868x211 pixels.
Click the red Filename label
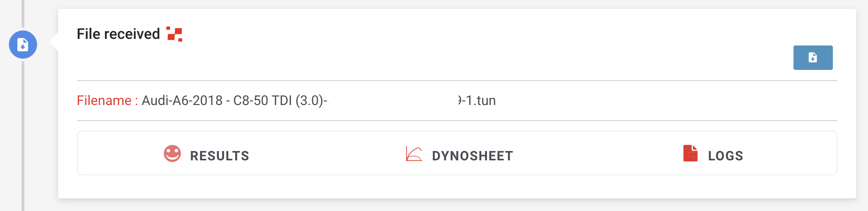(x=107, y=100)
